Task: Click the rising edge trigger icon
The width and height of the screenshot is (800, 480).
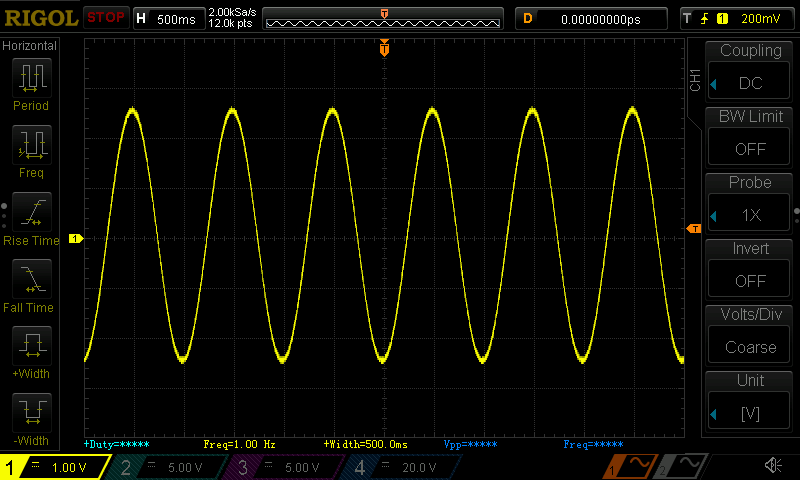Action: 705,19
